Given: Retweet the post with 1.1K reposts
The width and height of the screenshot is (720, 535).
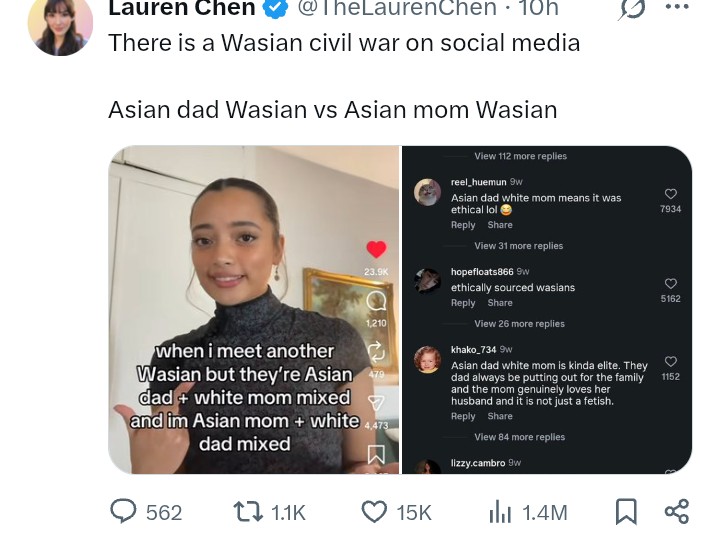Looking at the screenshot, I should pos(269,512).
